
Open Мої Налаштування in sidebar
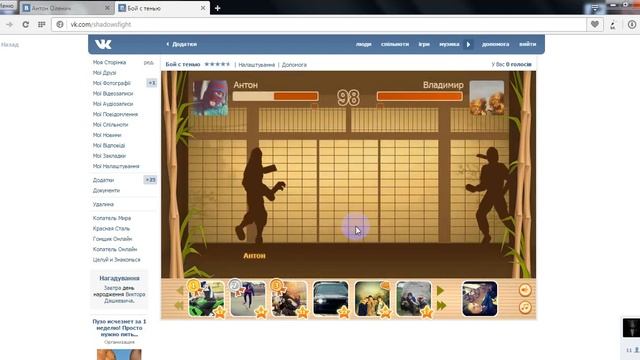(116, 166)
